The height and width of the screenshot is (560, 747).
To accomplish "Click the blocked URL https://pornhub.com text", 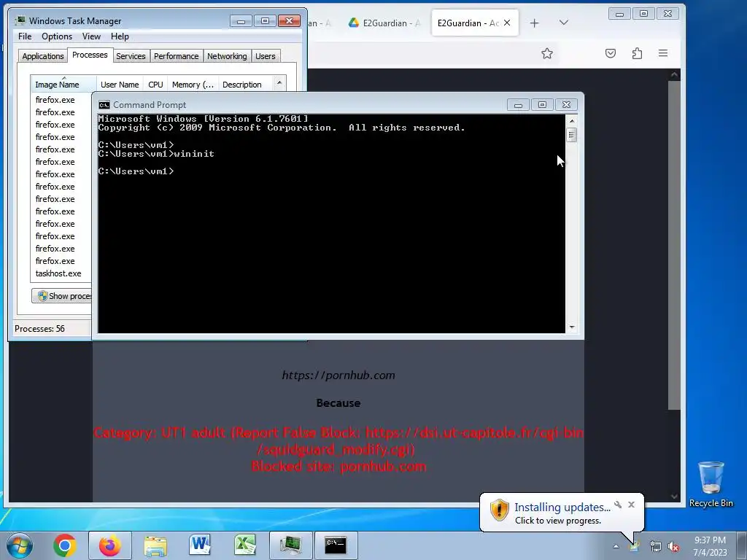I will pos(338,376).
